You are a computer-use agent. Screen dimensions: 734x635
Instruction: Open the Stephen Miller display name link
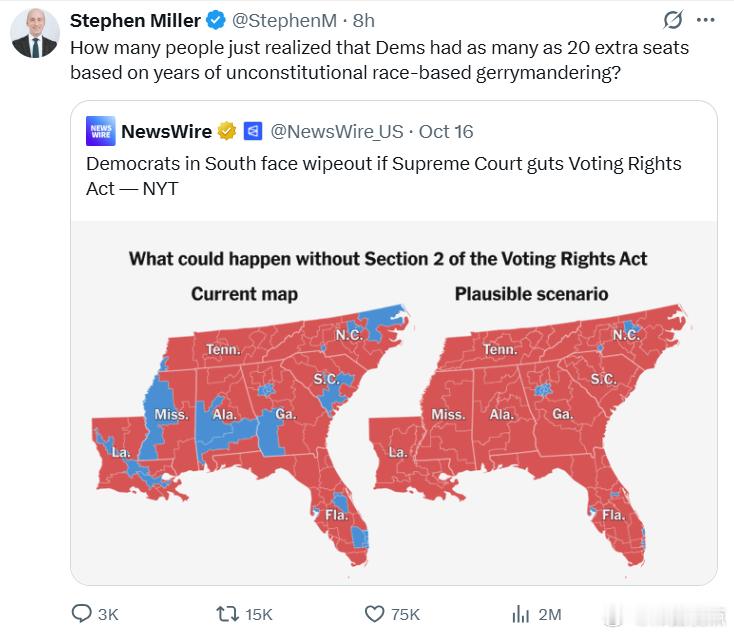[x=136, y=20]
